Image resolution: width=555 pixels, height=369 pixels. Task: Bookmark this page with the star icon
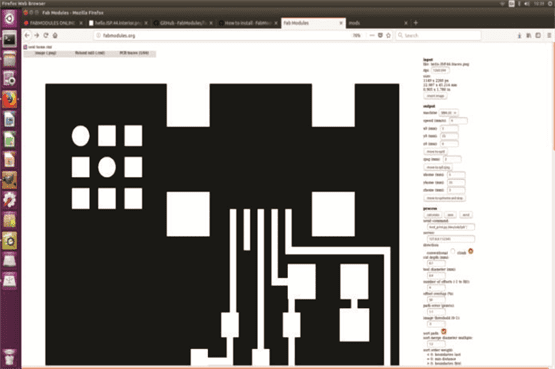coord(388,35)
